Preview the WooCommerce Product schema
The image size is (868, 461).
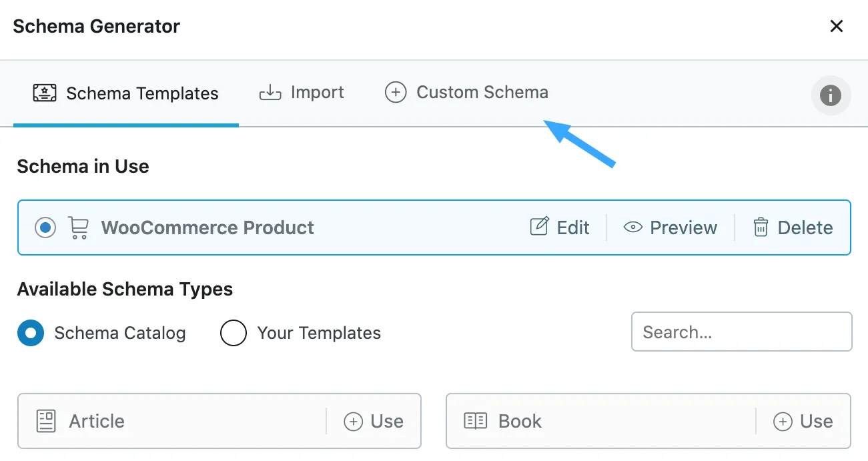tap(670, 227)
